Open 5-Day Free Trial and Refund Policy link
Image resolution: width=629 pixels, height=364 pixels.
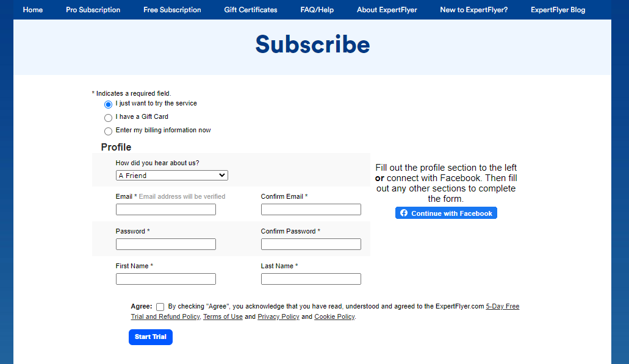coord(502,306)
